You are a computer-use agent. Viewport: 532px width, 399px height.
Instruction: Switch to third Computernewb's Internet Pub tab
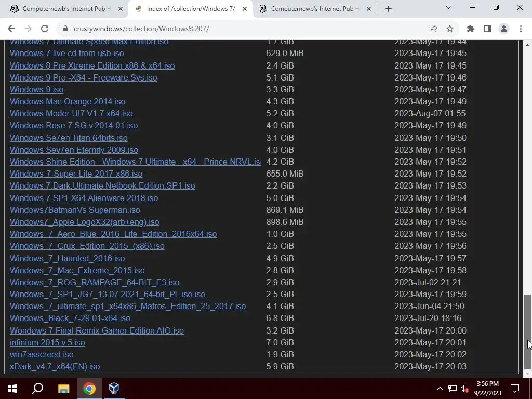click(314, 9)
